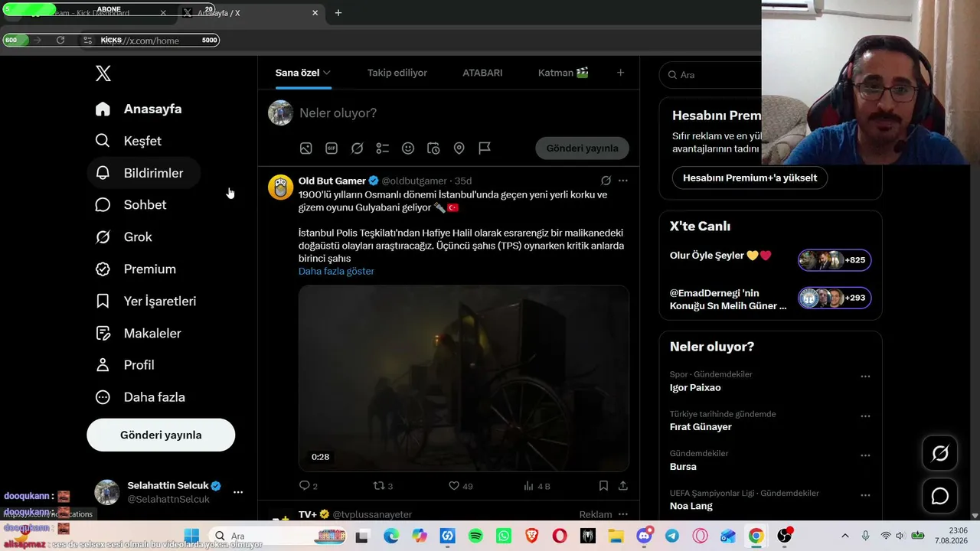Viewport: 980px width, 551px height.
Task: Click the compose box Gönderi yayınla button
Action: [582, 148]
